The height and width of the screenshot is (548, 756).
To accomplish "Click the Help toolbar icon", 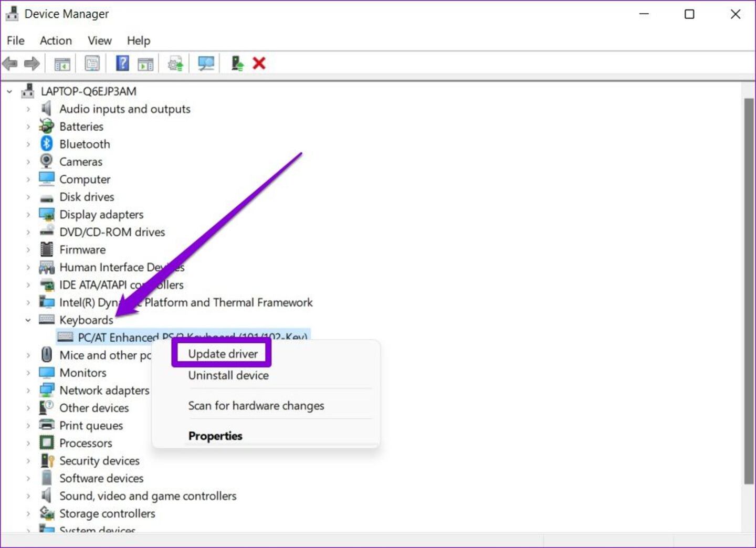I will (122, 63).
